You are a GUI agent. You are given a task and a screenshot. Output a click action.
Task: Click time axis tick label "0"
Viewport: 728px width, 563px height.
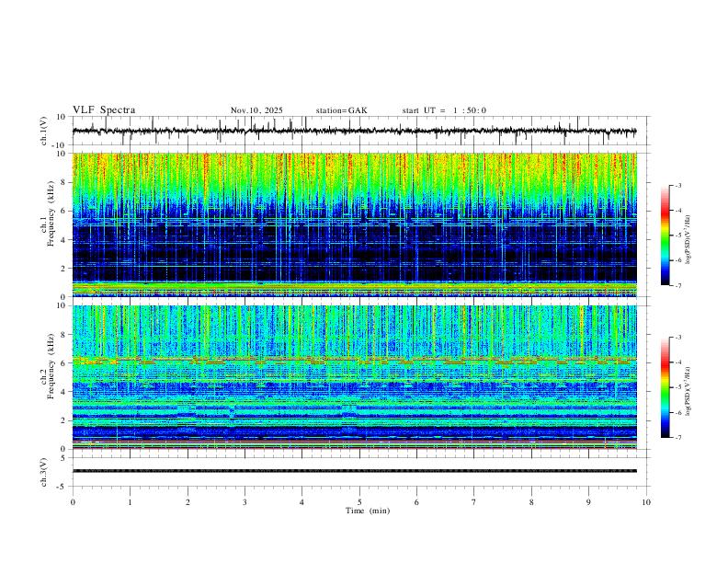point(73,502)
